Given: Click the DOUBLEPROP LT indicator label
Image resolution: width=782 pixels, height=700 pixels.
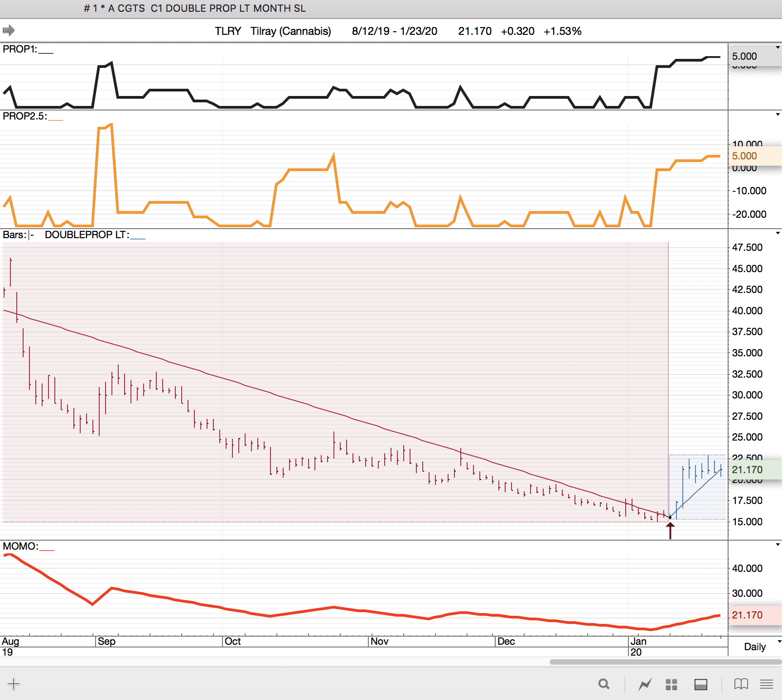Looking at the screenshot, I should [87, 235].
